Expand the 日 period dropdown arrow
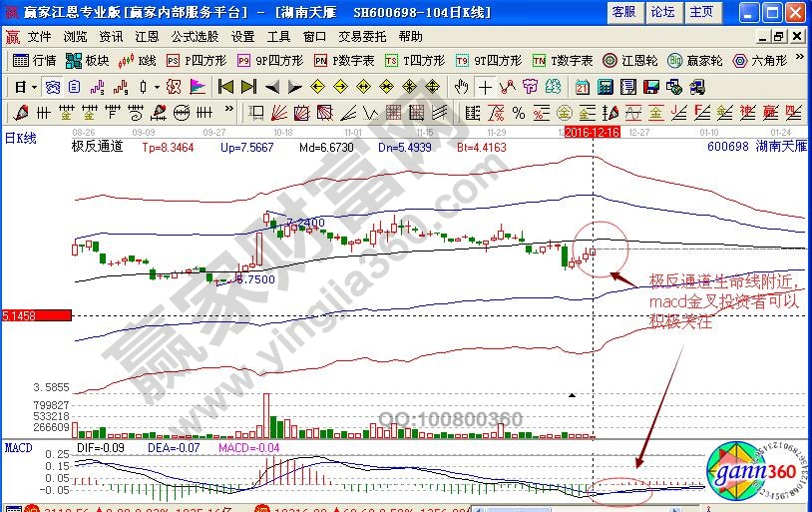The height and width of the screenshot is (512, 812). click(x=33, y=86)
